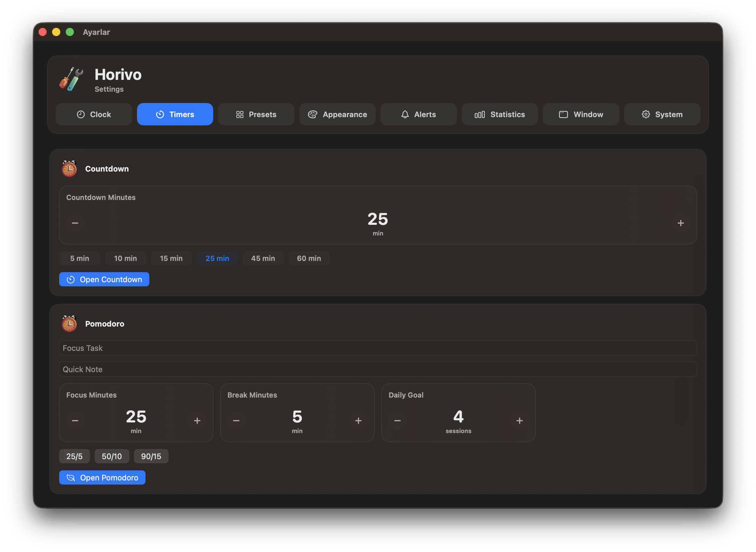
Task: Set countdown to 60 min preset
Action: (x=309, y=258)
